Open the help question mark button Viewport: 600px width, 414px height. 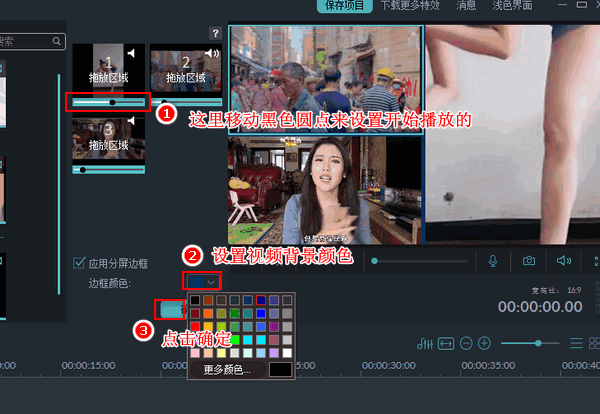pyautogui.click(x=215, y=33)
